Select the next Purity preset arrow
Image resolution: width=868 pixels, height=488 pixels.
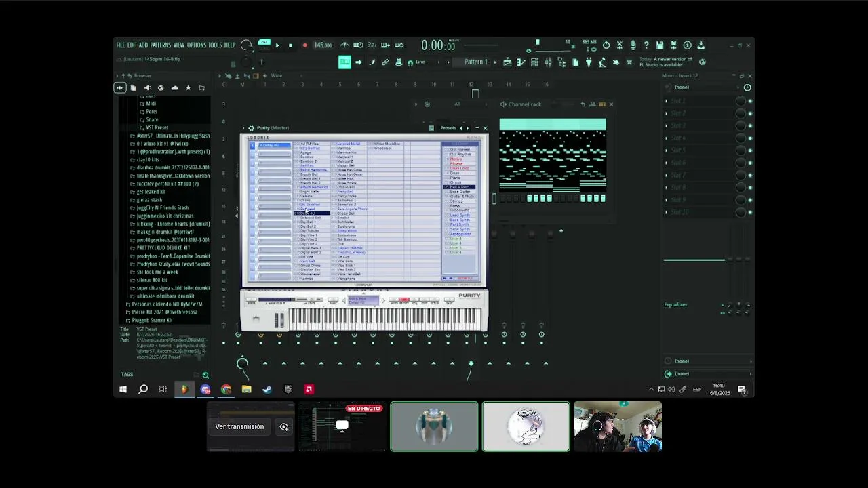pyautogui.click(x=467, y=128)
